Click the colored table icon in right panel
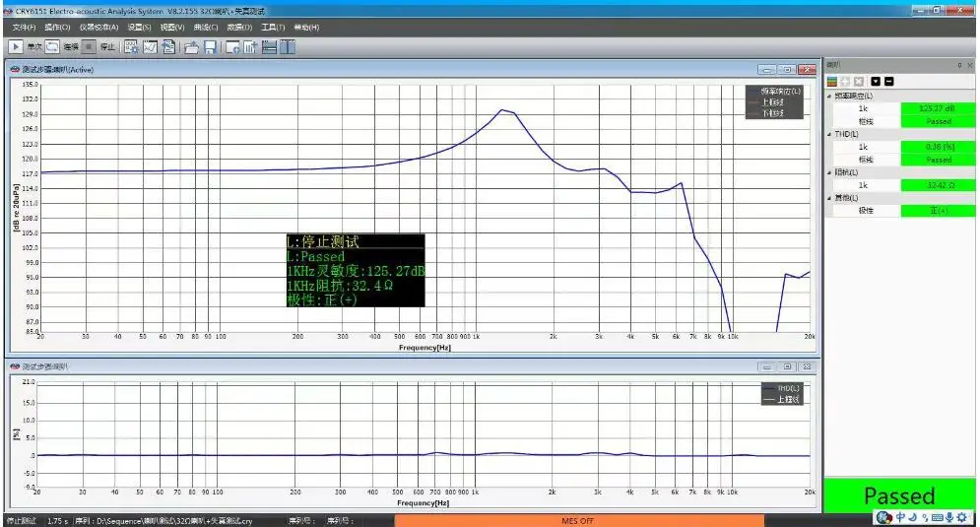The image size is (980, 527). point(832,81)
